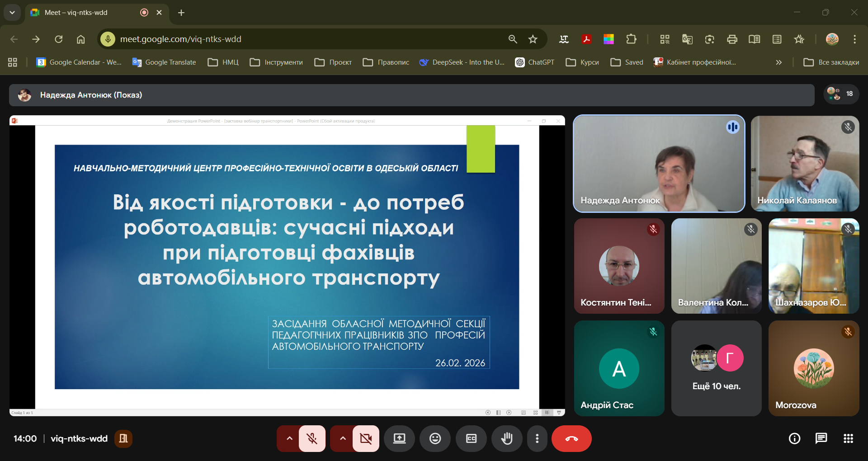Viewport: 868px width, 461px height.
Task: Open the ChatGPT bookmark
Action: (x=535, y=62)
